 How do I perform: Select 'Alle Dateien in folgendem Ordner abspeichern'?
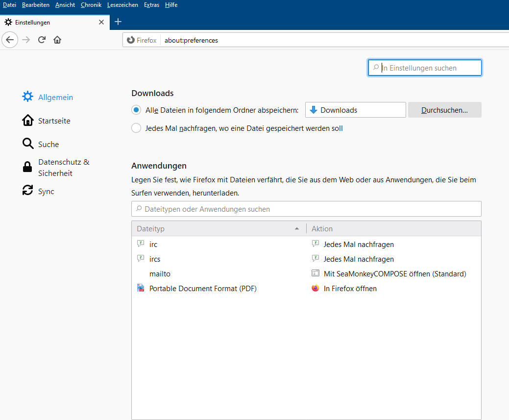coord(136,110)
